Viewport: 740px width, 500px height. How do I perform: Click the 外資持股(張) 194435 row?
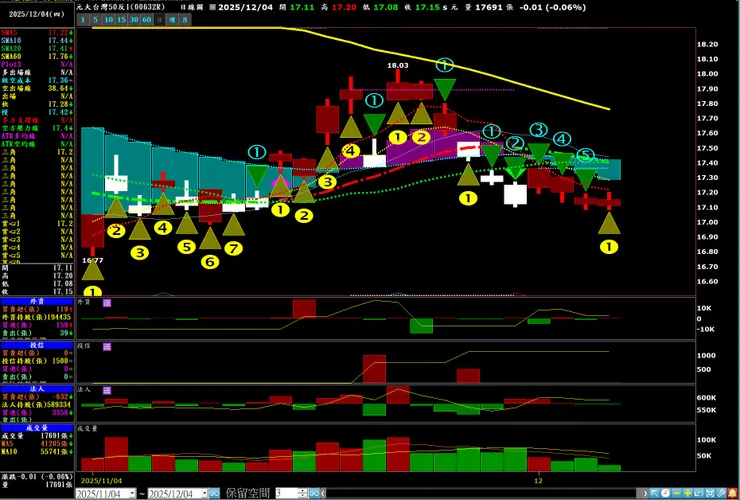[37, 317]
